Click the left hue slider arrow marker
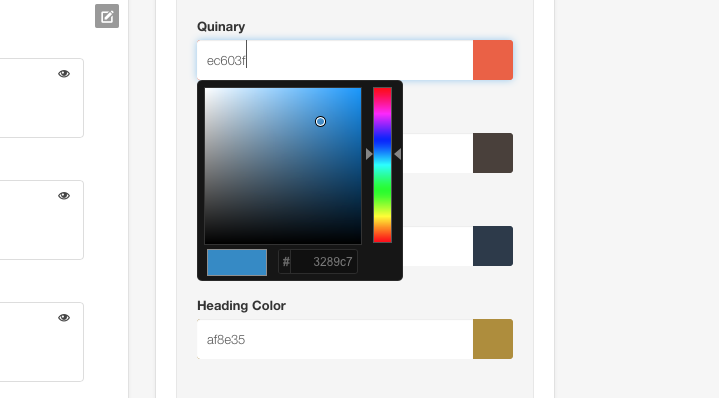 [369, 155]
